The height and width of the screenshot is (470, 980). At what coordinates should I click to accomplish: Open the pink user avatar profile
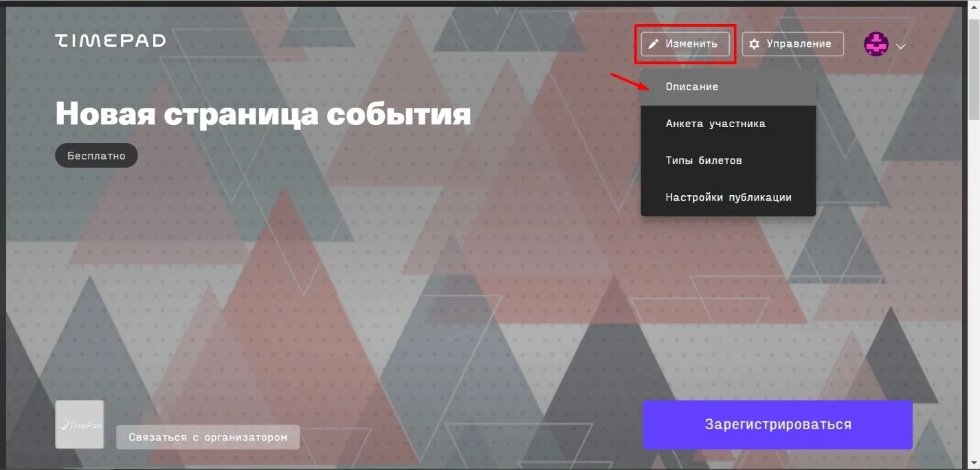(x=876, y=44)
